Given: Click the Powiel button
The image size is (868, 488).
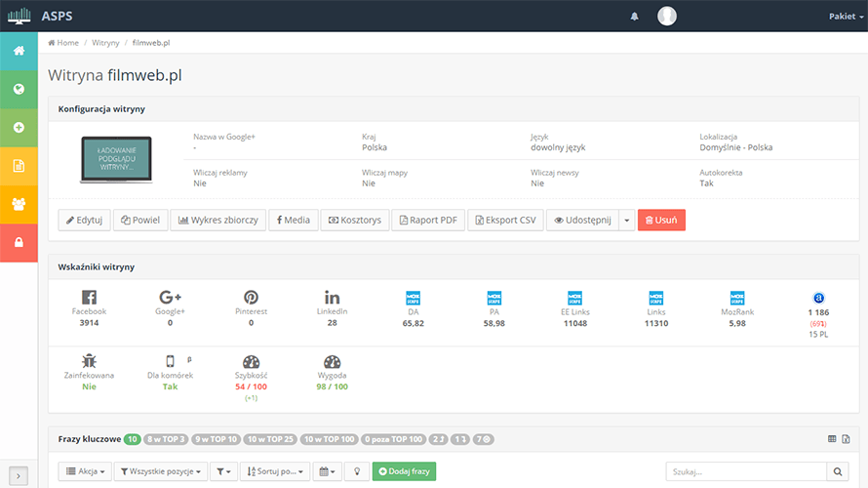Looking at the screenshot, I should point(140,220).
